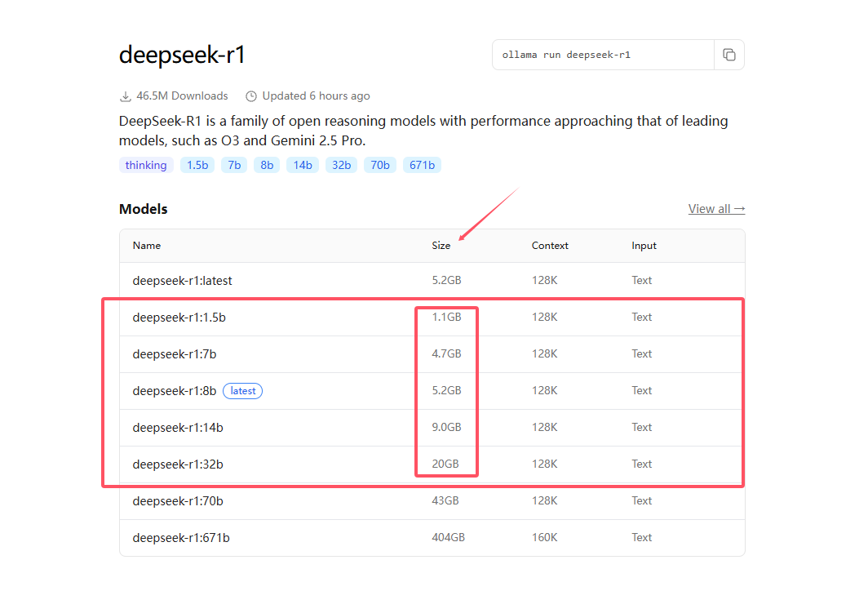The image size is (868, 591).
Task: Click the Text input value in 671b row
Action: point(641,537)
